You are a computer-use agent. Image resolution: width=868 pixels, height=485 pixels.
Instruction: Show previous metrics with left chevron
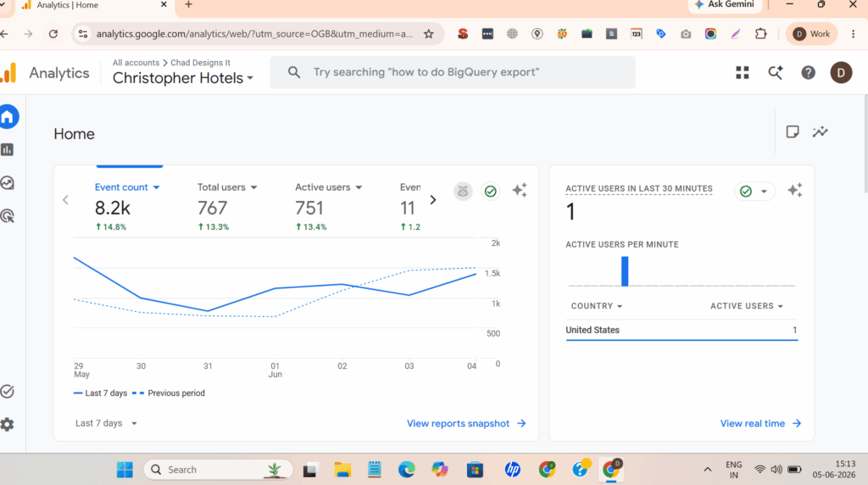coord(65,200)
